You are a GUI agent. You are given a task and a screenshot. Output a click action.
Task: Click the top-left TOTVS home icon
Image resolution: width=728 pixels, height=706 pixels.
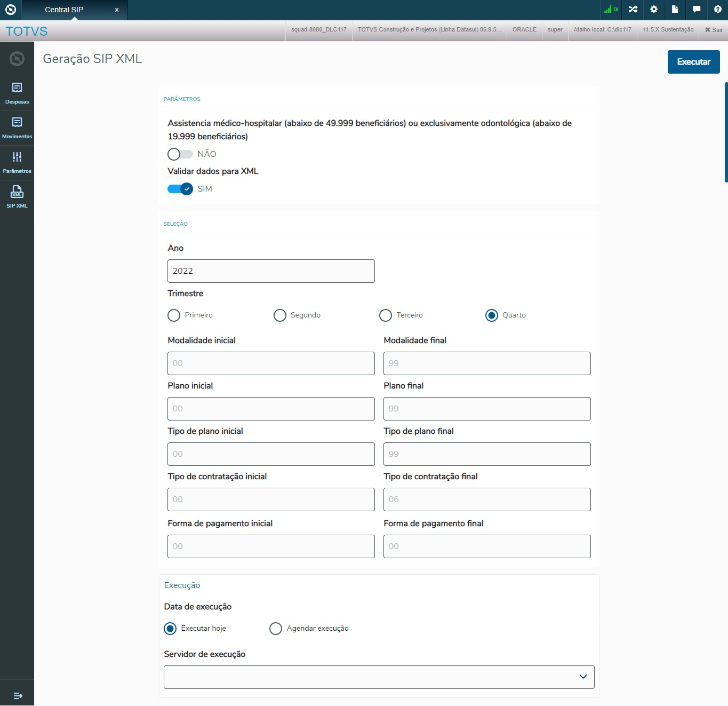[11, 10]
